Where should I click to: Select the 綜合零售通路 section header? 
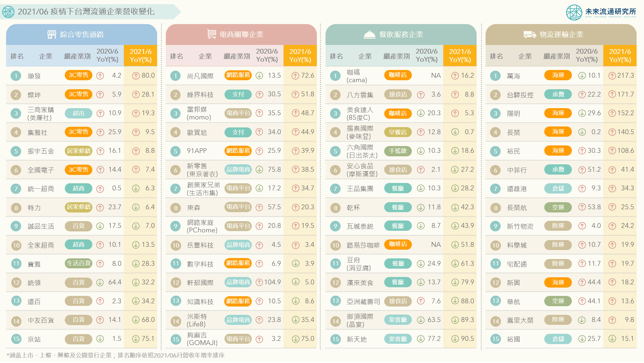click(x=81, y=34)
